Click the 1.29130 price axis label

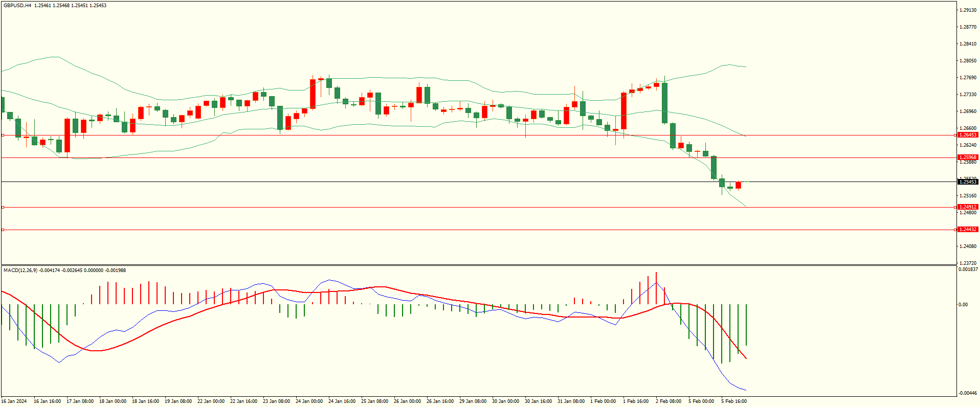[968, 10]
